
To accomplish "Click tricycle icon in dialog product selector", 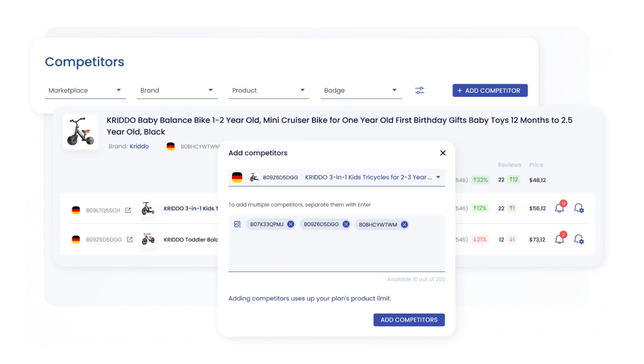I will (x=254, y=177).
